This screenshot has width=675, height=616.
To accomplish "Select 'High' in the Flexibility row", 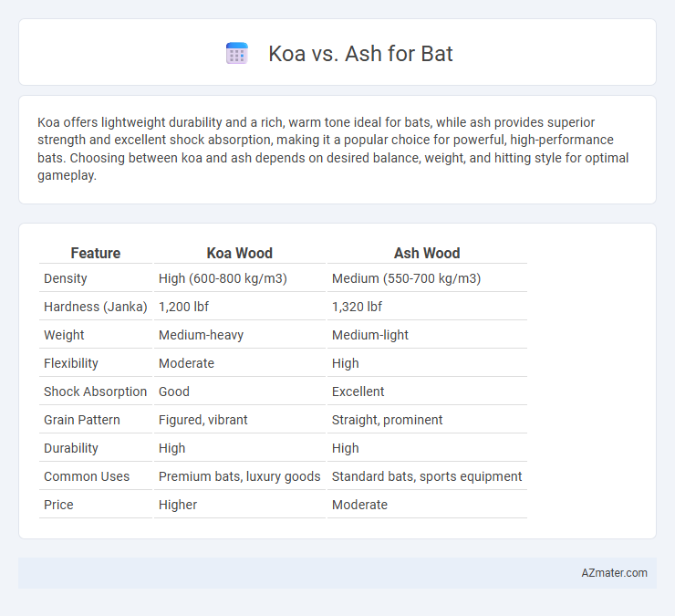I will (x=345, y=363).
